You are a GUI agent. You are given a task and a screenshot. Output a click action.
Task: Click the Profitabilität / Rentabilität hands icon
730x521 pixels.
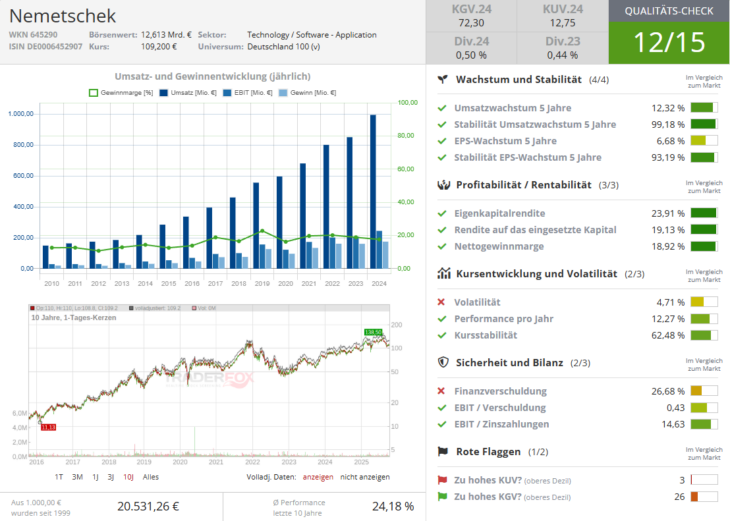tap(442, 185)
